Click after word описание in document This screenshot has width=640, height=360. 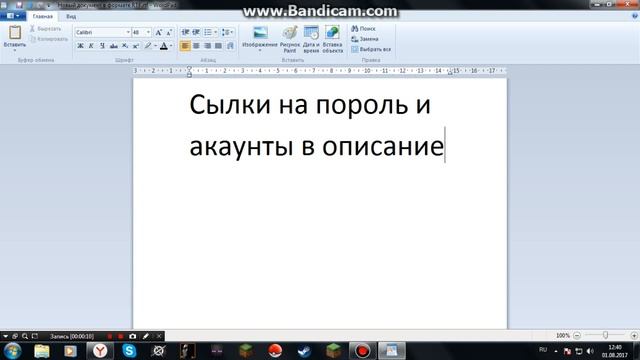point(444,146)
